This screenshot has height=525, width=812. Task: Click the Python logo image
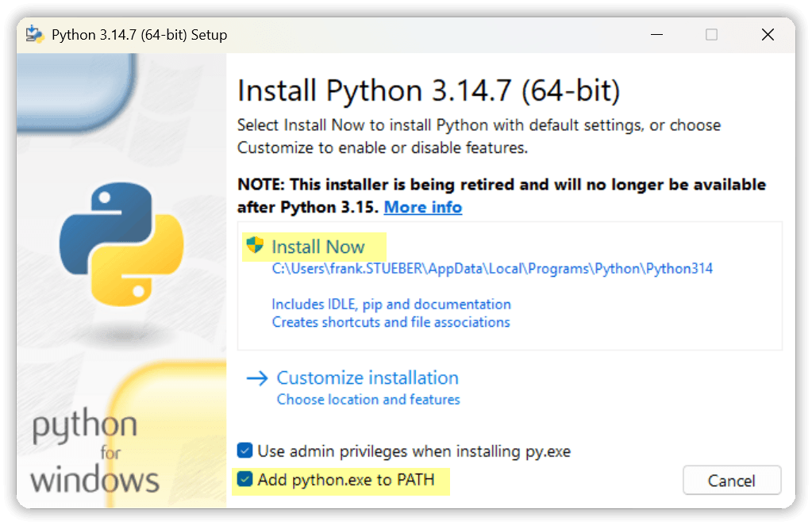tap(121, 243)
